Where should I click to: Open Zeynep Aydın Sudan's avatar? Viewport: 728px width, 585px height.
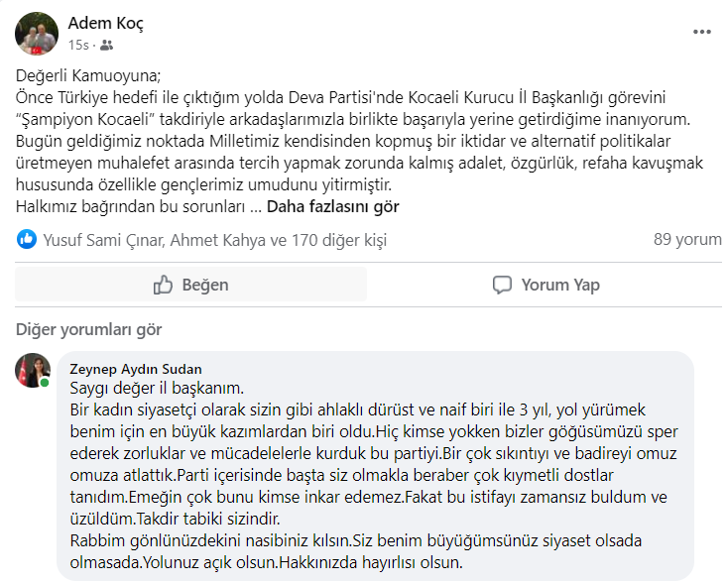pos(32,369)
